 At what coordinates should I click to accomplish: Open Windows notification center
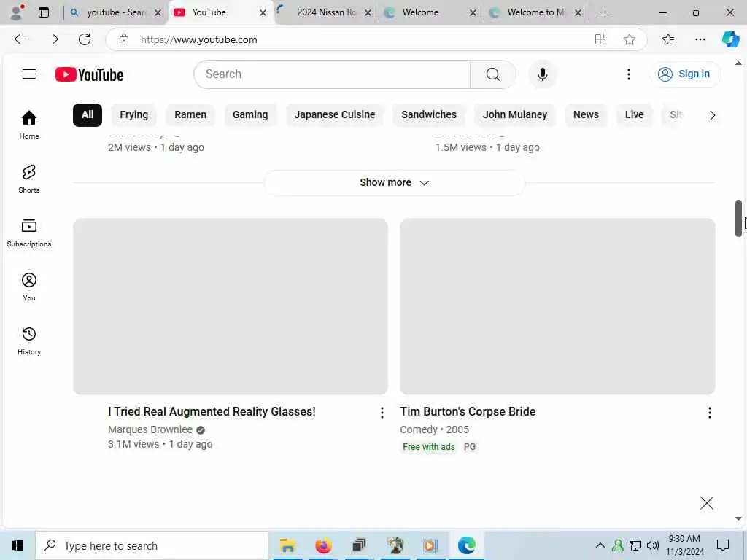pyautogui.click(x=723, y=545)
